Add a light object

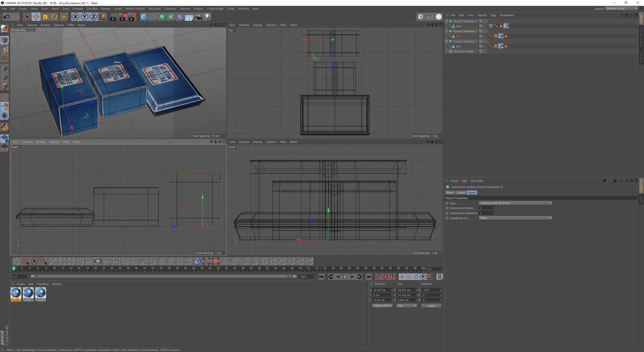(x=207, y=16)
